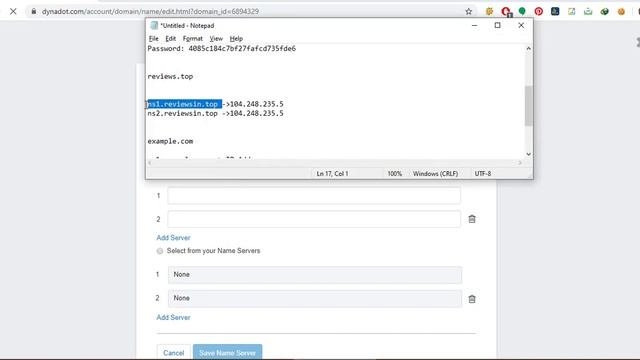
Task: Delete name server row 2 trash icon
Action: (x=472, y=219)
